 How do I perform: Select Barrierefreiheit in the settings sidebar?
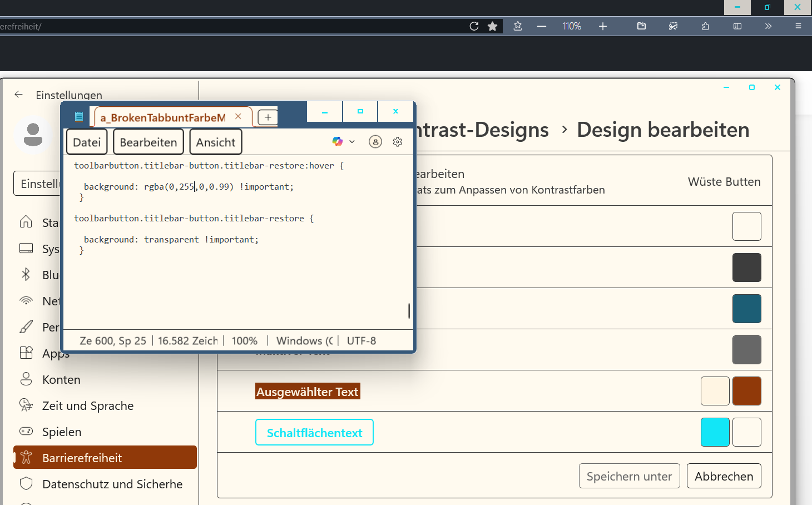[x=105, y=458]
